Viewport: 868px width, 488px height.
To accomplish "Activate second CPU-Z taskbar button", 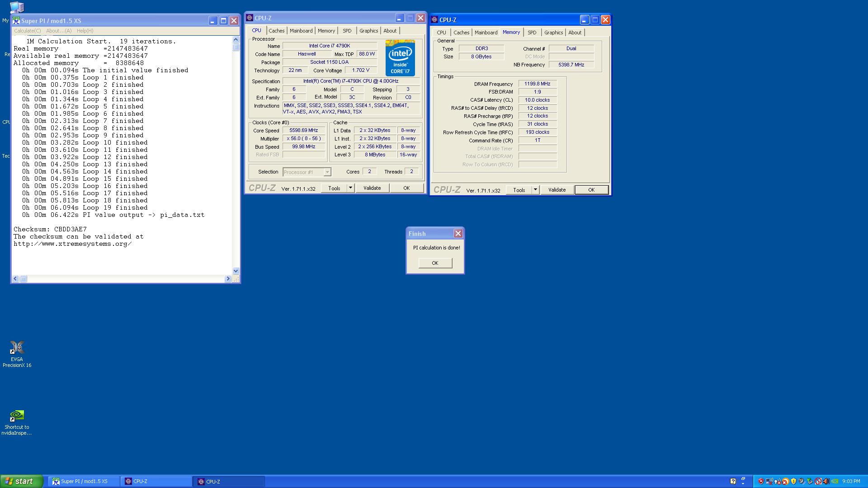I will click(229, 482).
